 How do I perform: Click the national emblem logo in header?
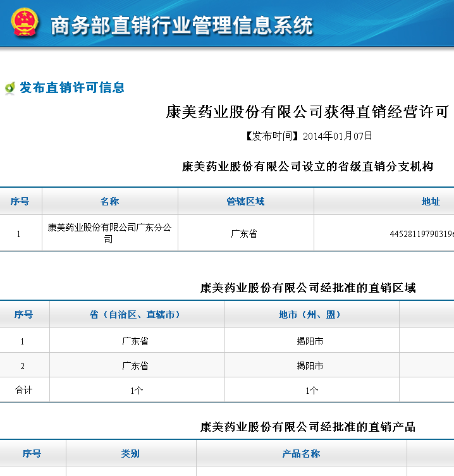[24, 23]
